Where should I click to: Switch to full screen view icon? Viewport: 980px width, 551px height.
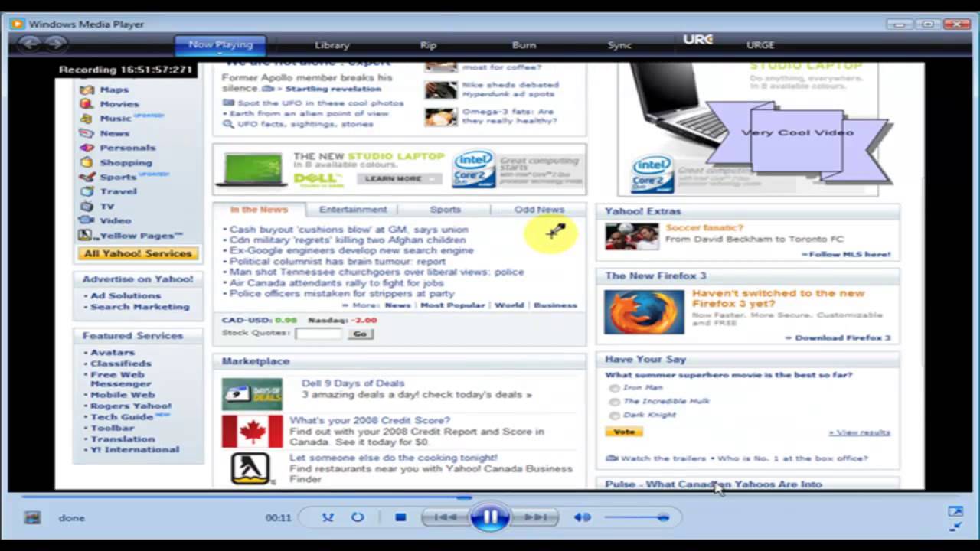[x=955, y=511]
